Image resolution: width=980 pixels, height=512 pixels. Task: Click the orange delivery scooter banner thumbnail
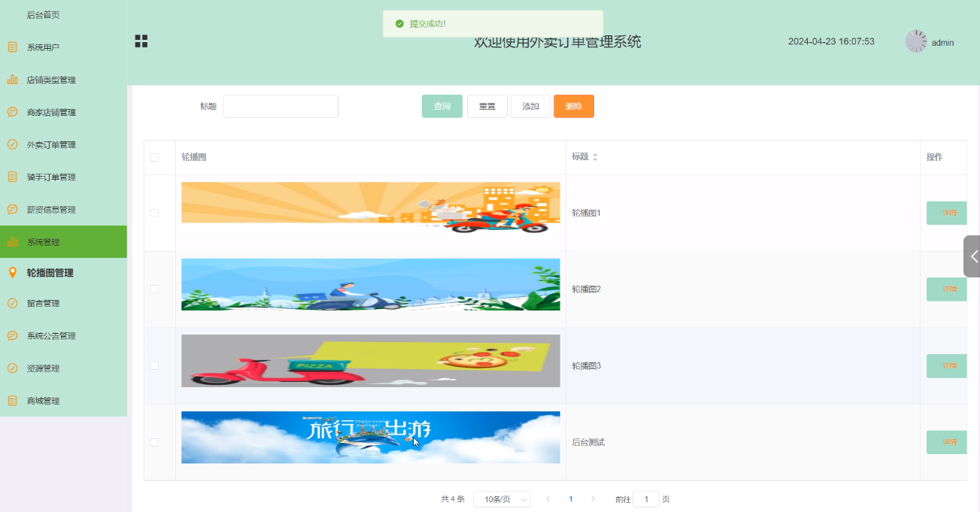tap(371, 208)
